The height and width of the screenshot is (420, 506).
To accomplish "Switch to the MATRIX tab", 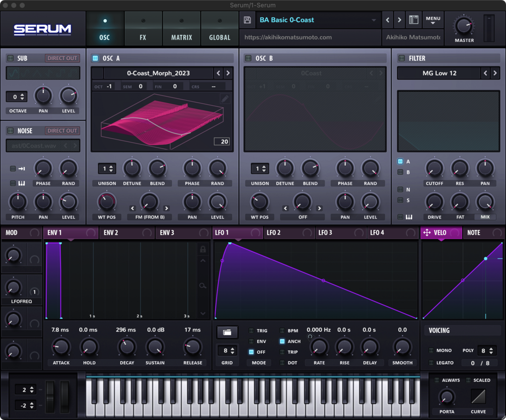I will pyautogui.click(x=181, y=29).
